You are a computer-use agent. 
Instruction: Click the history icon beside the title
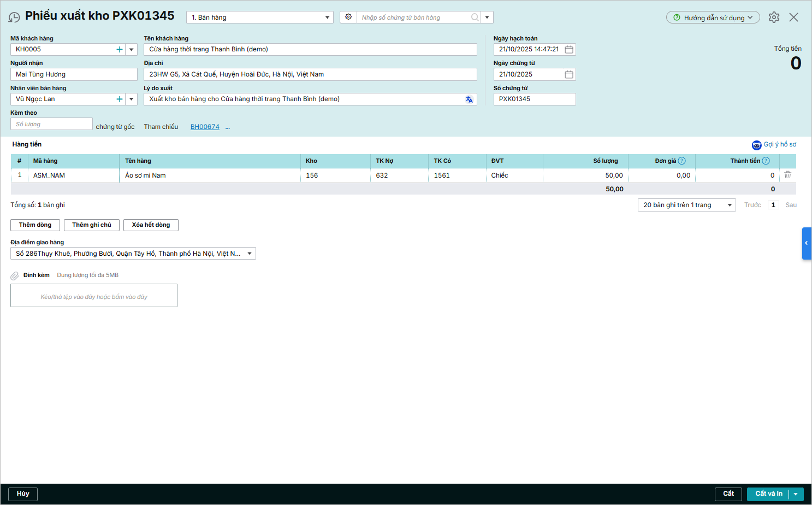[x=14, y=17]
